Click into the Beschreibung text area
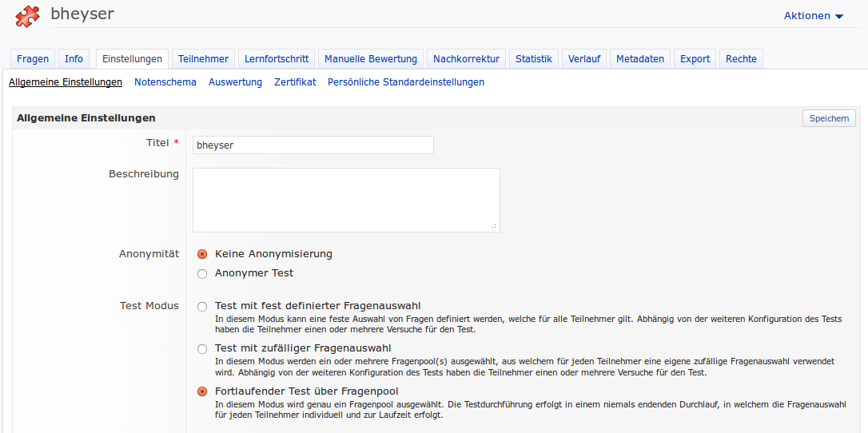This screenshot has height=433, width=868. tap(346, 201)
